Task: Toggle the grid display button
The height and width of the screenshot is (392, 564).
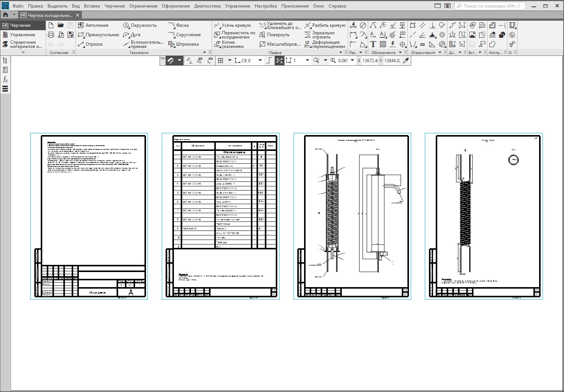Action: [221, 60]
